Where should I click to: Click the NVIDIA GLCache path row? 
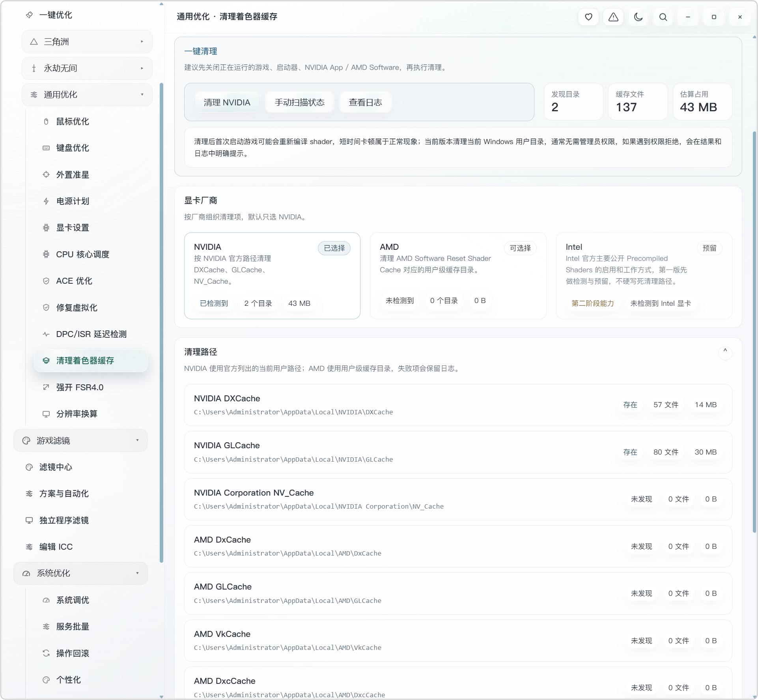click(x=458, y=452)
